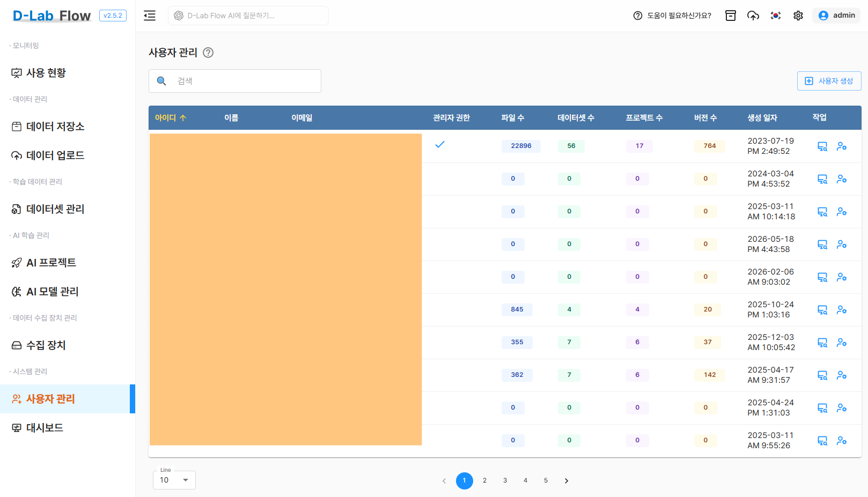Go to page 4 of the user list
The image size is (868, 497).
(525, 480)
